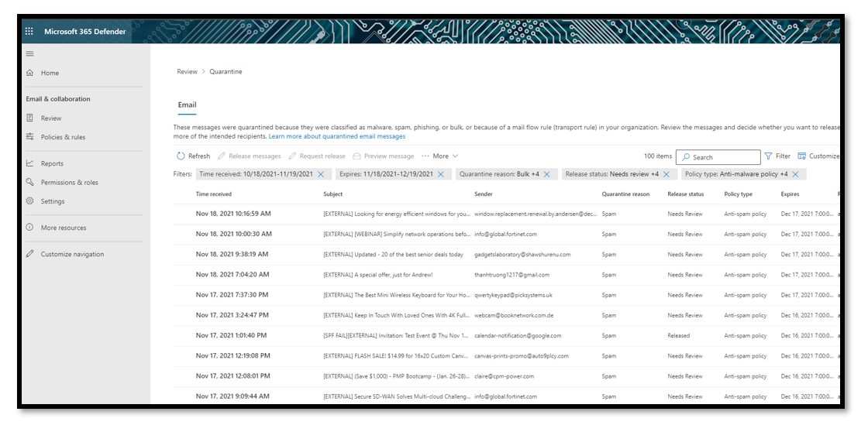
Task: Click thanhtruong1217@gmail.com sender cell
Action: [512, 275]
